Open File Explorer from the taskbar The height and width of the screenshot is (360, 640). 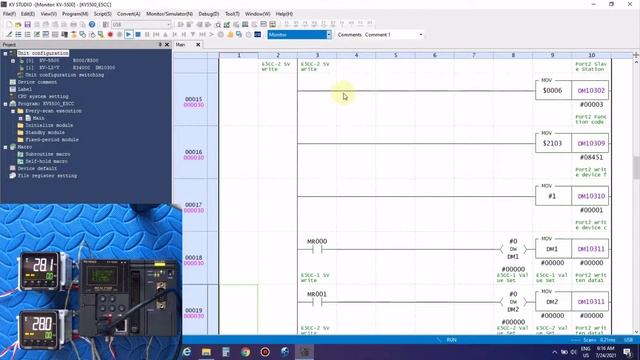coord(206,351)
